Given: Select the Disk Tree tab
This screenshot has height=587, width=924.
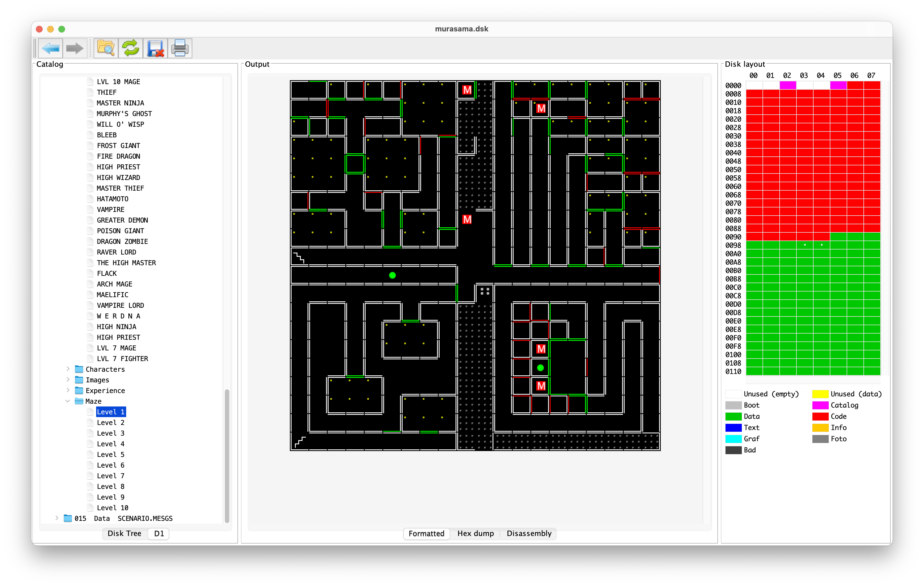Looking at the screenshot, I should click(x=124, y=533).
